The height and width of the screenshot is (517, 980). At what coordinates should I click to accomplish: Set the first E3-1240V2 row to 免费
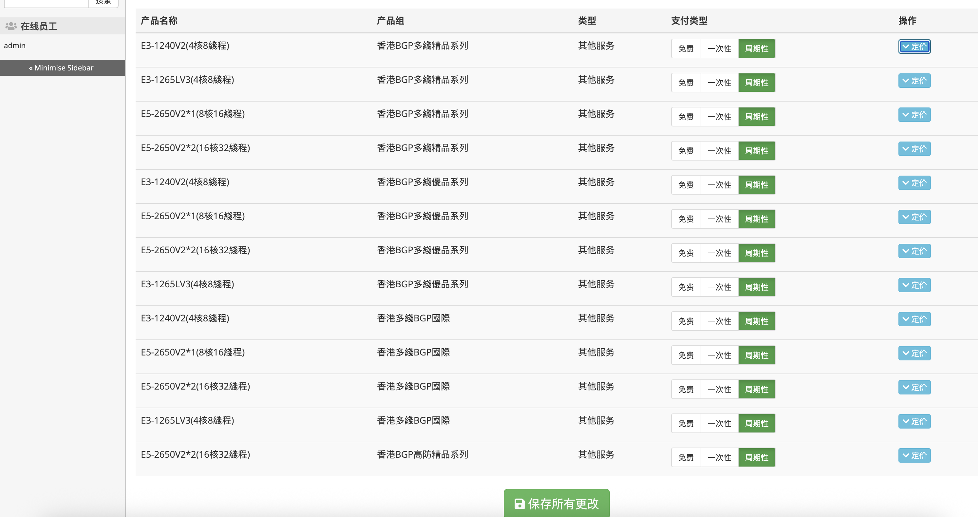pyautogui.click(x=686, y=49)
